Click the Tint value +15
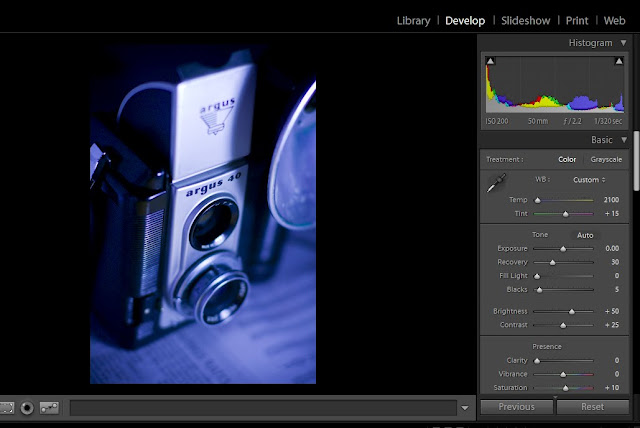640x428 pixels. [612, 214]
